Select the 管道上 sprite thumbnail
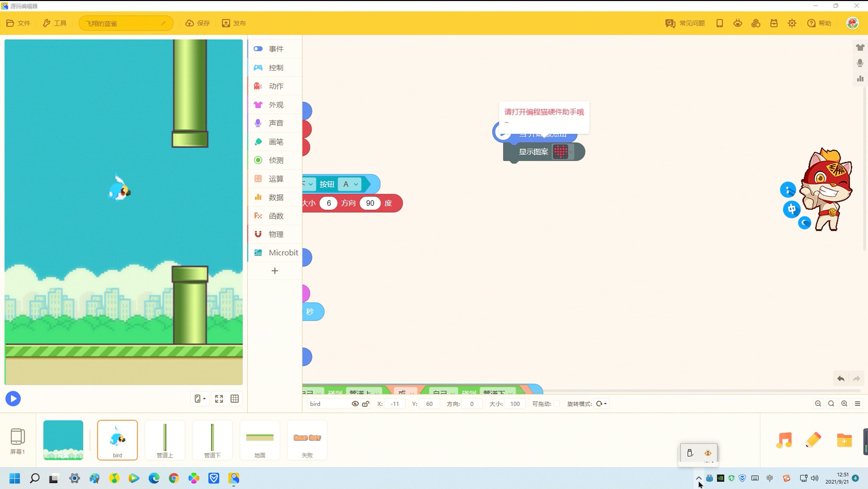 pos(165,440)
